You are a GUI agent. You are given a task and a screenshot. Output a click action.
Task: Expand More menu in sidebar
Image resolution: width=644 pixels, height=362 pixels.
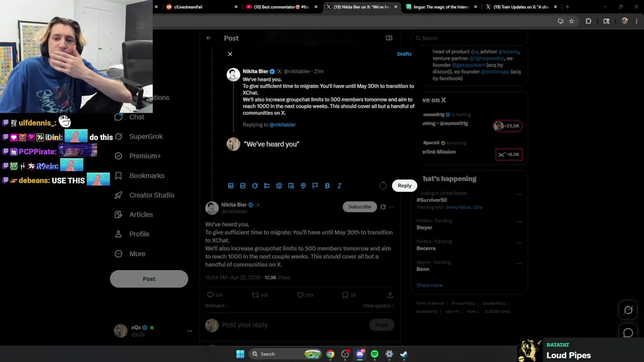point(130,254)
